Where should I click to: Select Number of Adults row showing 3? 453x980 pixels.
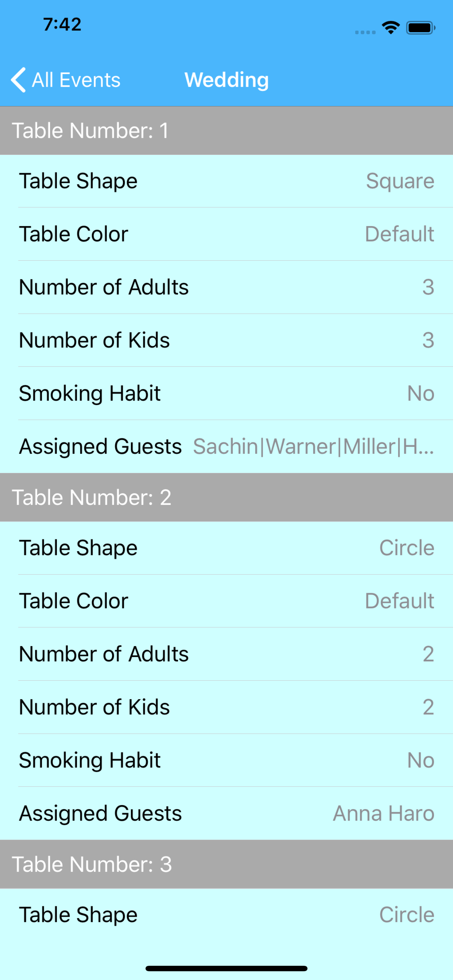[x=226, y=287]
